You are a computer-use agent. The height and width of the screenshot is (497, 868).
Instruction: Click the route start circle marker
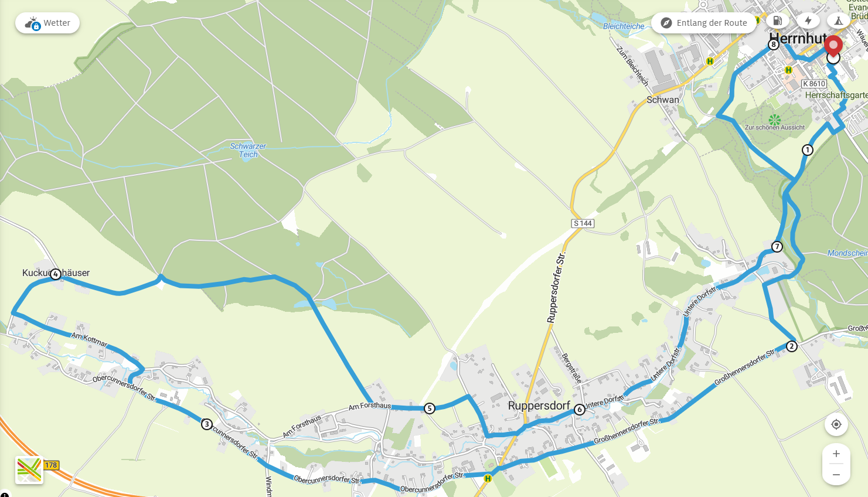pos(833,58)
